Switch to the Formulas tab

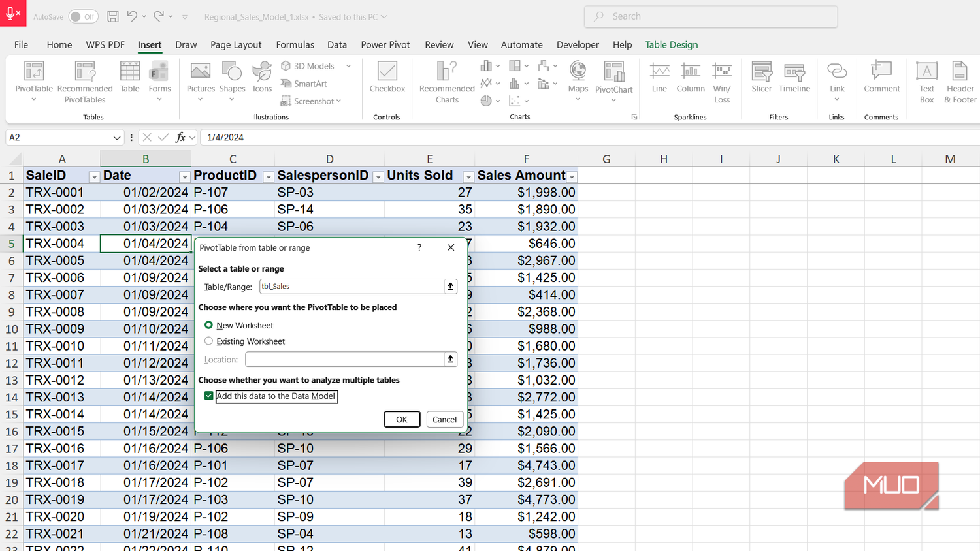click(295, 44)
